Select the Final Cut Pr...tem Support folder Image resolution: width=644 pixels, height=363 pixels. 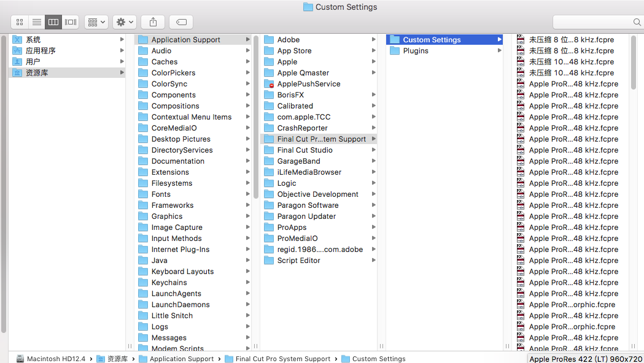319,139
